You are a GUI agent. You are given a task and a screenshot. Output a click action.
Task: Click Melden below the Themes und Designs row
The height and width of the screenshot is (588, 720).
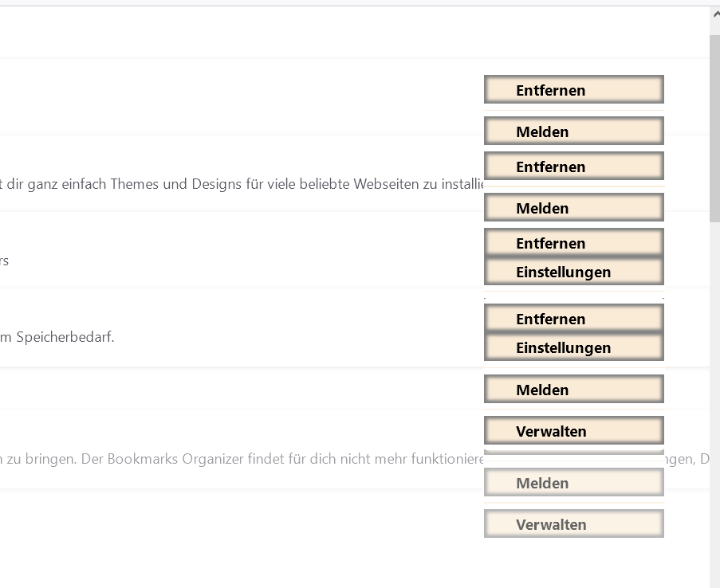pos(573,208)
